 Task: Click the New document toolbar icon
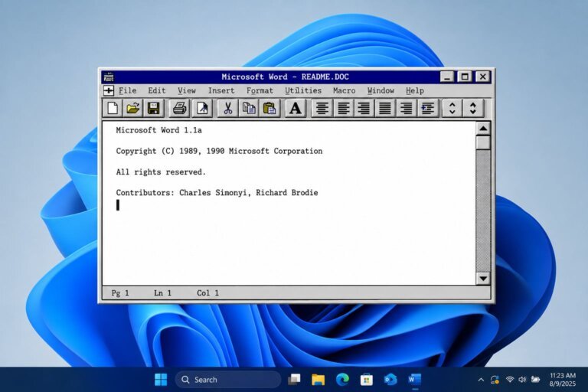click(112, 109)
